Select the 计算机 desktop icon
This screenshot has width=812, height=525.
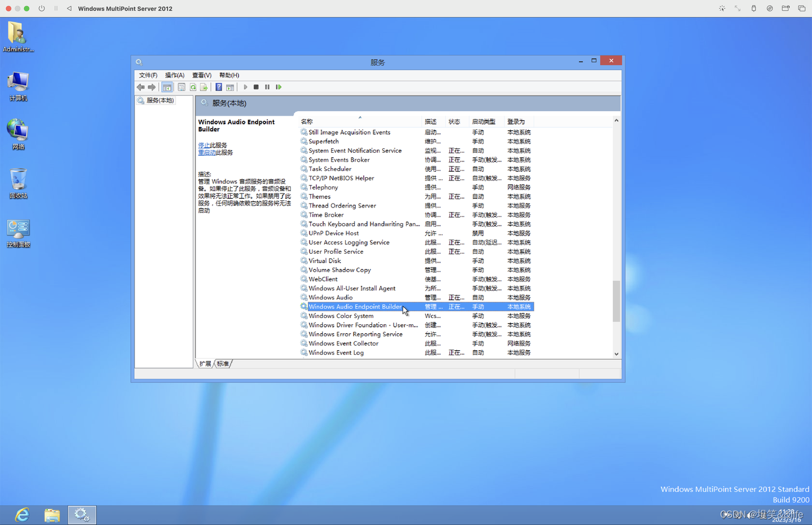(x=18, y=86)
